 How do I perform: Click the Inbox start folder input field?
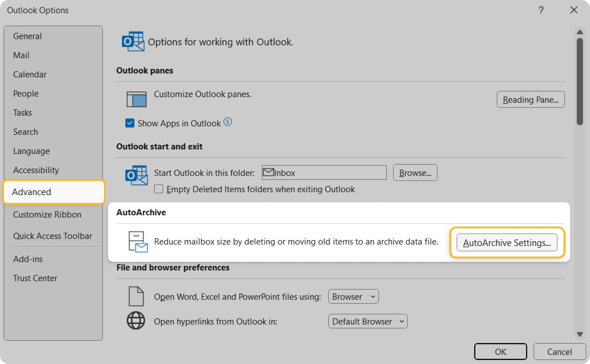tap(324, 173)
